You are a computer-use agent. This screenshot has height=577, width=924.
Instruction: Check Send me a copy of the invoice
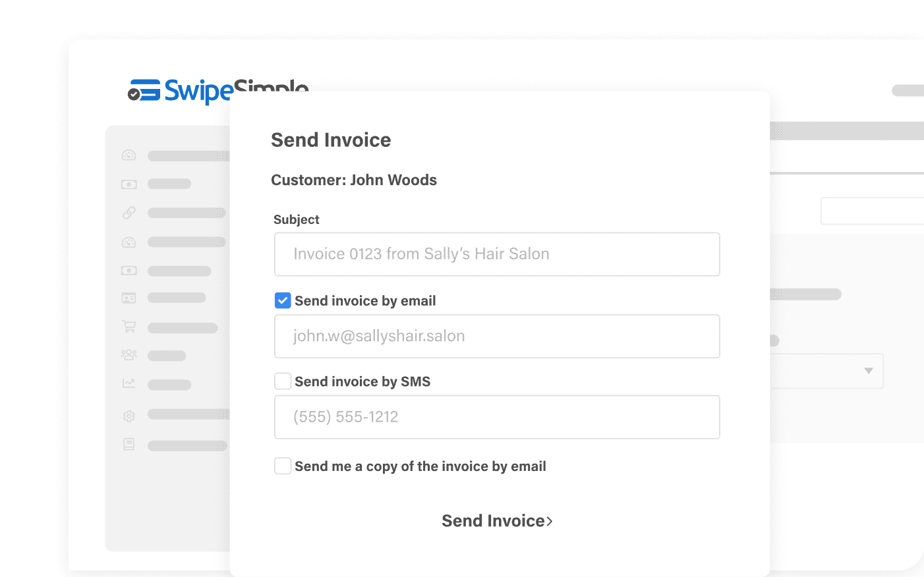coord(282,466)
